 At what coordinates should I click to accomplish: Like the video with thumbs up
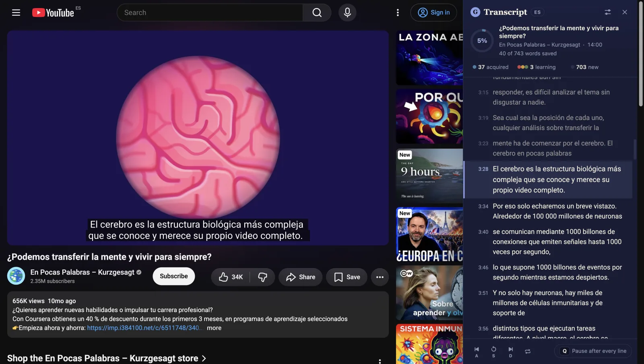click(231, 277)
